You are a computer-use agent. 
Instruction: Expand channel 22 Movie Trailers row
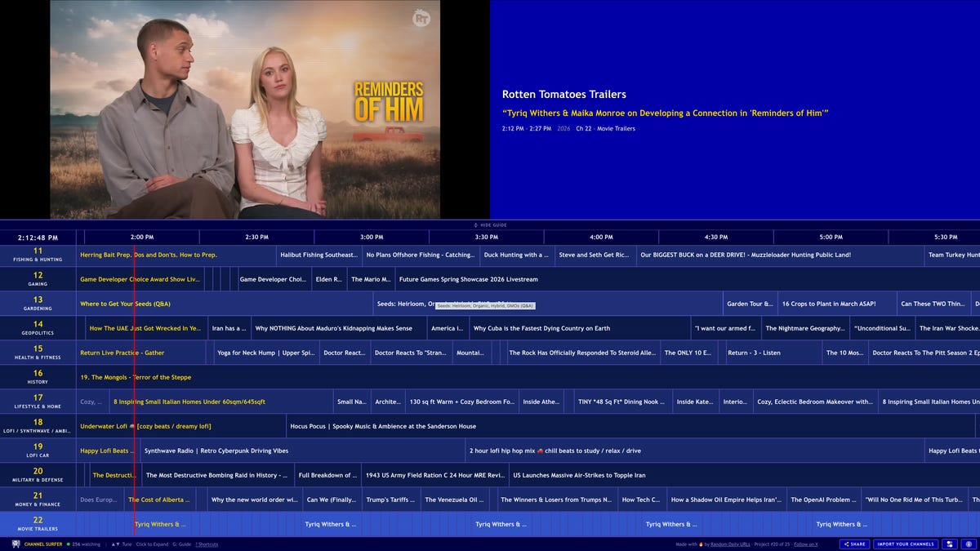click(x=37, y=524)
